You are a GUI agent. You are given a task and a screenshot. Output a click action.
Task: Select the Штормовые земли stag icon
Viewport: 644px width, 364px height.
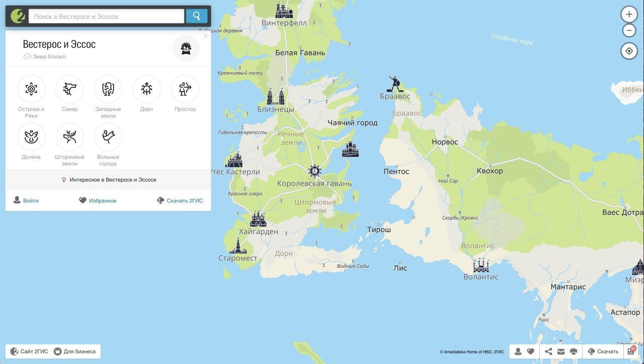coord(69,137)
